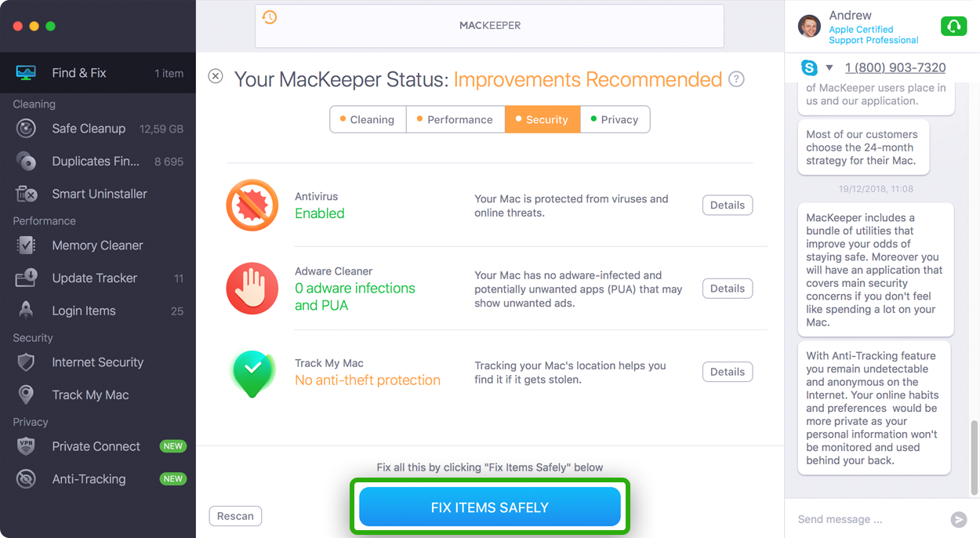Select the Login Items rocket icon
This screenshot has width=980, height=538.
(x=26, y=311)
